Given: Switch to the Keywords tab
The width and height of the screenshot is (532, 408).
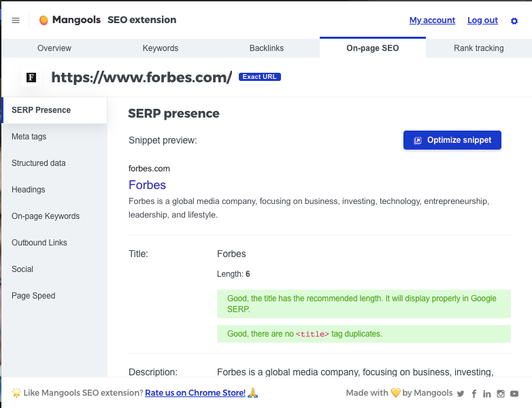Looking at the screenshot, I should (160, 48).
